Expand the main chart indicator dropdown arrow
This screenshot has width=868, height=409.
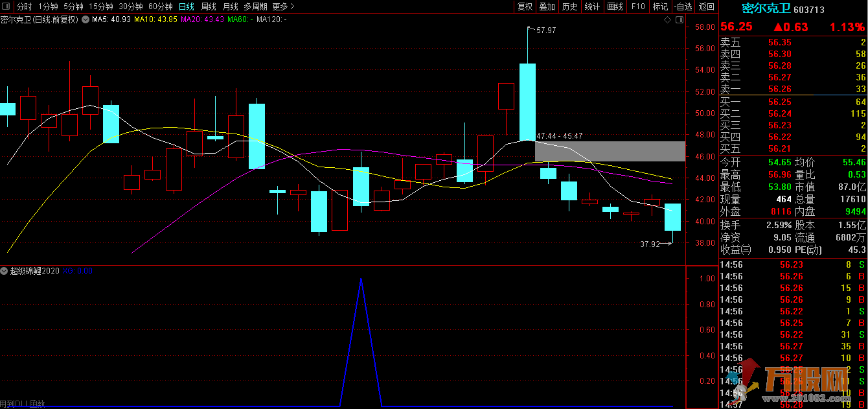click(x=86, y=19)
